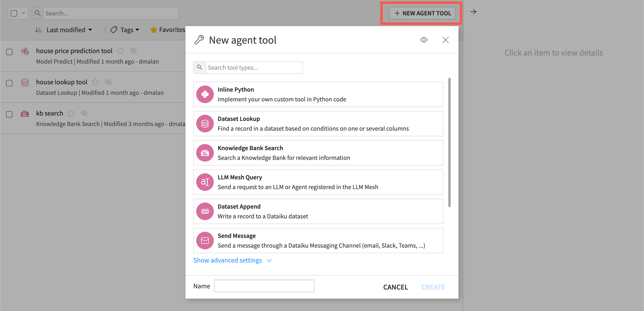Select the Knowledge Bank Search tool type
The image size is (644, 311).
tap(318, 153)
